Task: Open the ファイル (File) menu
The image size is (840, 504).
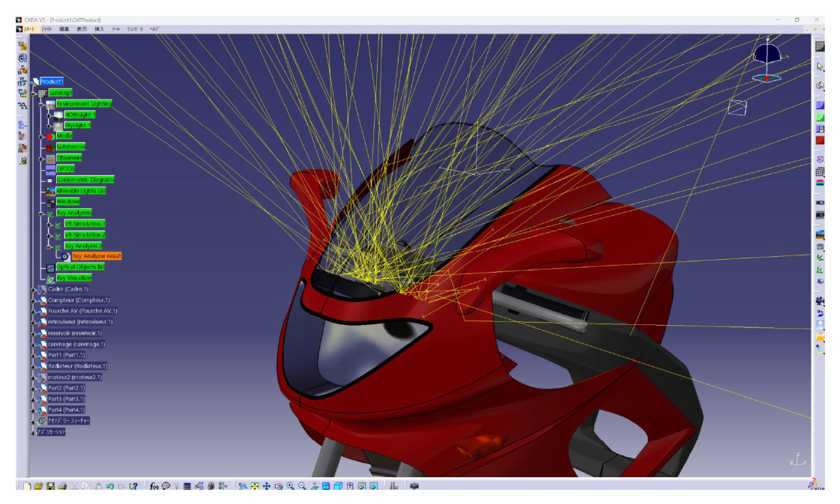Action: 46,29
